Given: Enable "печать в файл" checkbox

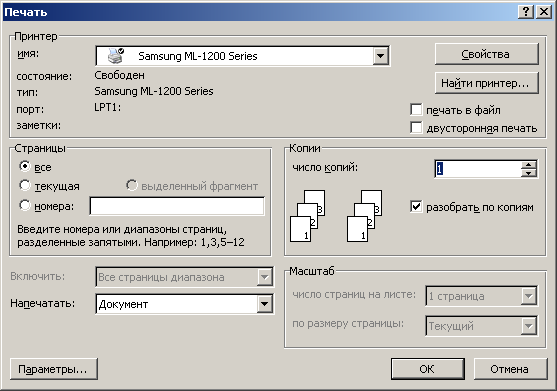Looking at the screenshot, I should pyautogui.click(x=416, y=109).
